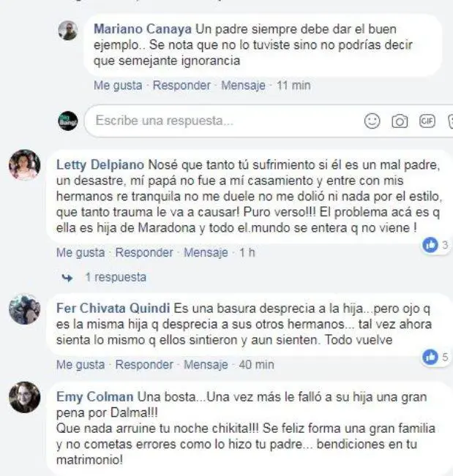453x476 pixels.
Task: Like Fer Chivata Quindi's comment
Action: point(81,364)
